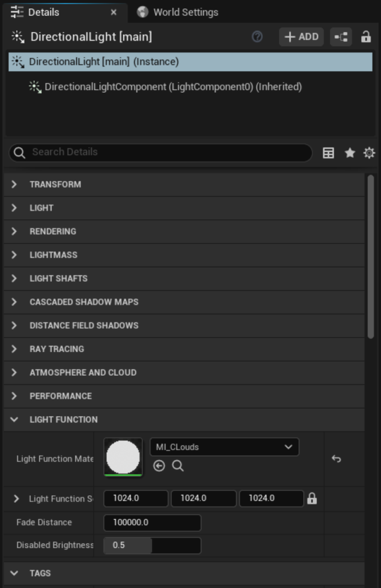Click inside the Search Details field
This screenshot has width=381, height=588.
coord(158,152)
